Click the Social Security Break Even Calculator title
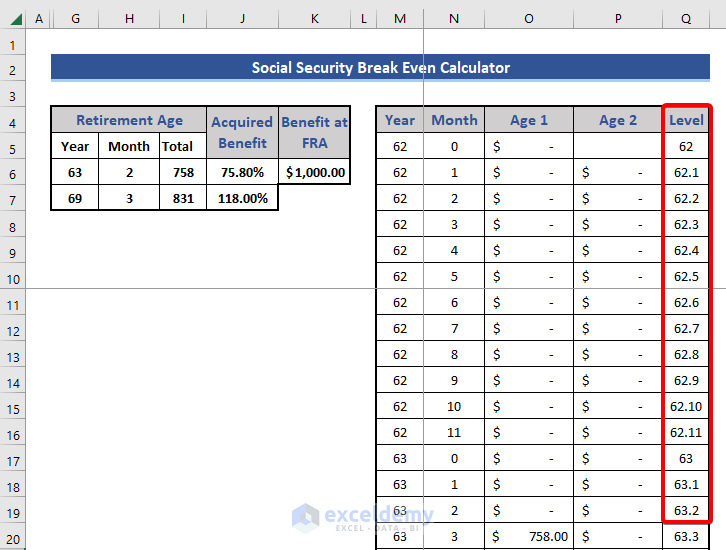The width and height of the screenshot is (726, 550). tap(380, 68)
